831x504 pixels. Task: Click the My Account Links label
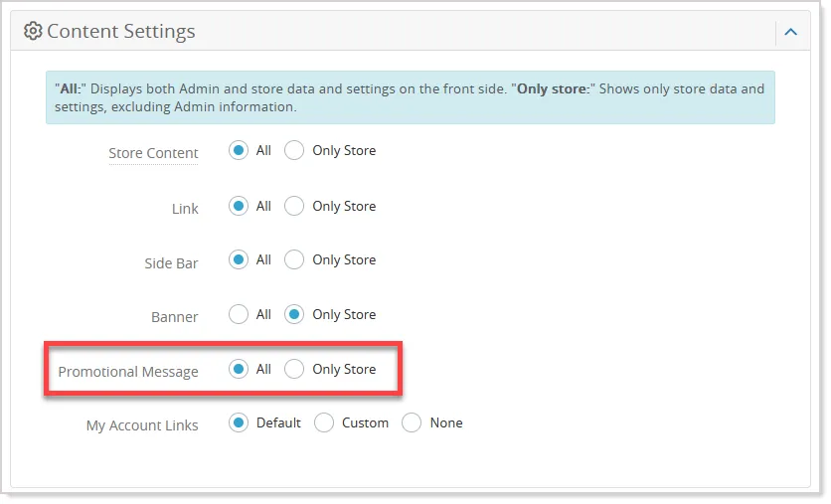coord(142,425)
